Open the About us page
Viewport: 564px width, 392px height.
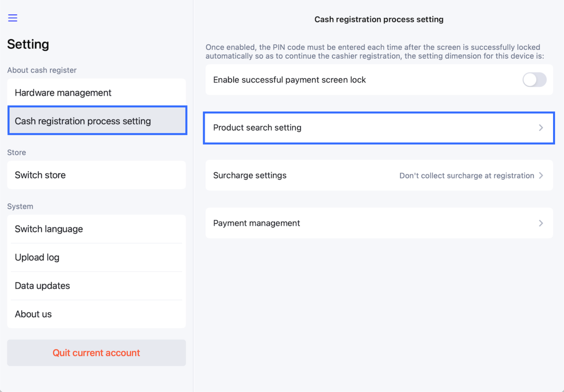pyautogui.click(x=96, y=314)
